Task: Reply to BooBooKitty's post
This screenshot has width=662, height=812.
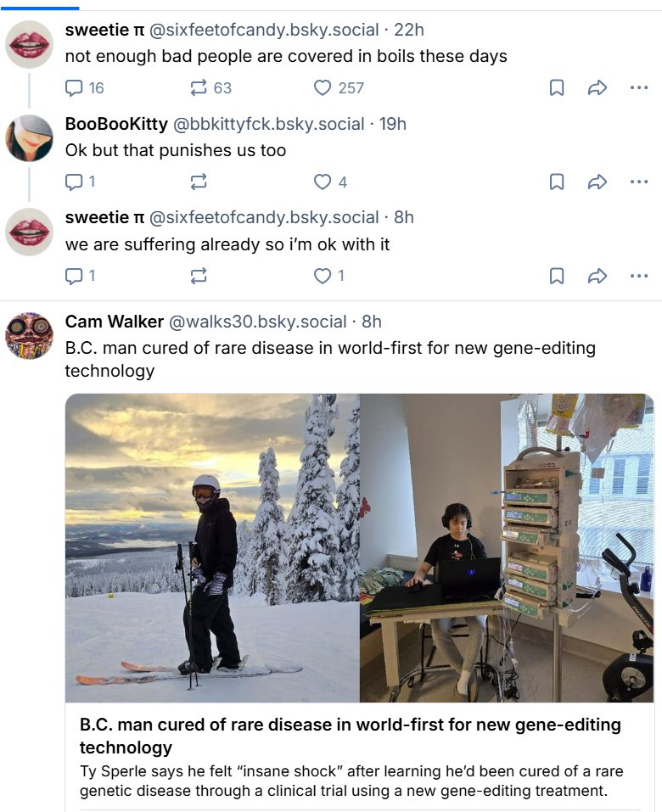Action: coord(75,182)
